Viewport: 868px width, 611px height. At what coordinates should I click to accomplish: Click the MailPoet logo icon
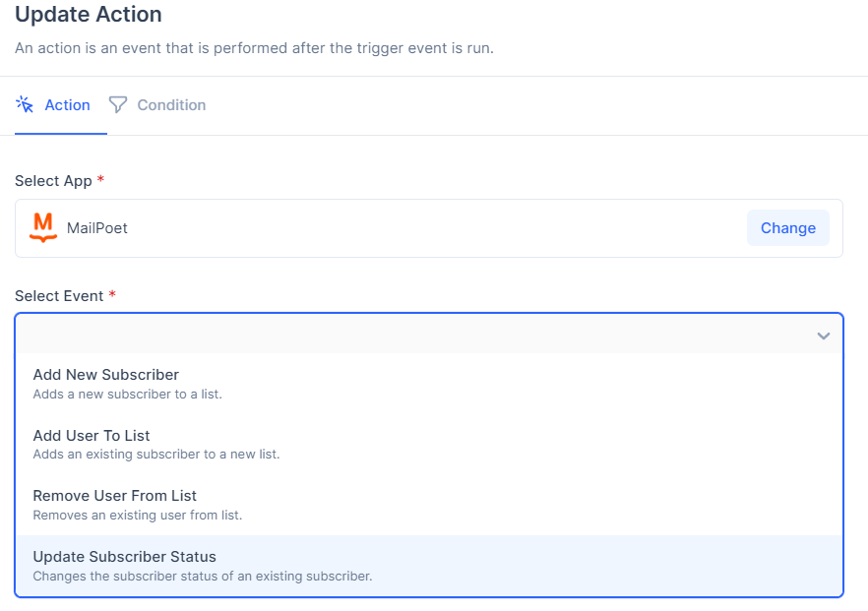pos(43,227)
